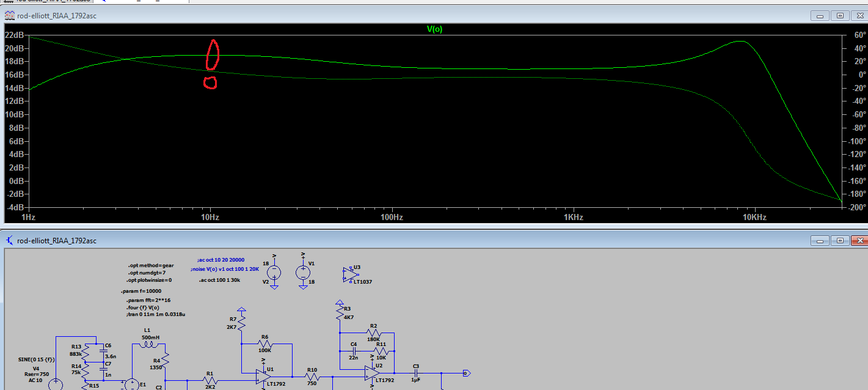Click the .ac oct 100 1 30k directive
The width and height of the screenshot is (868, 390).
pyautogui.click(x=219, y=279)
